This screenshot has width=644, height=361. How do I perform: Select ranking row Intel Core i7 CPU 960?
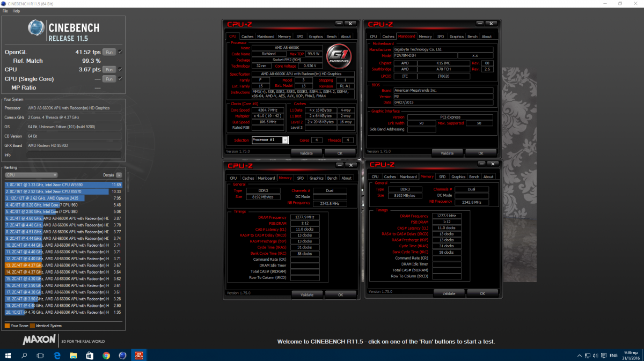pyautogui.click(x=63, y=205)
